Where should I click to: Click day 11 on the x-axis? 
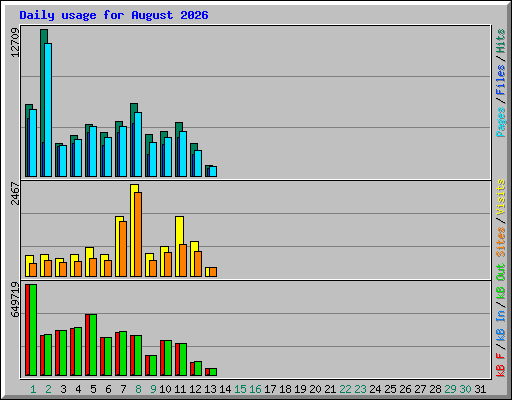(x=180, y=389)
